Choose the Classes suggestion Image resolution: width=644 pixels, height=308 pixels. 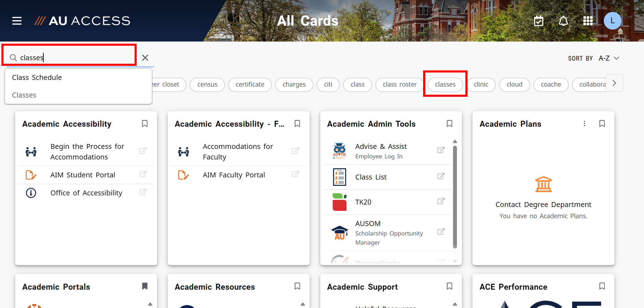point(78,95)
